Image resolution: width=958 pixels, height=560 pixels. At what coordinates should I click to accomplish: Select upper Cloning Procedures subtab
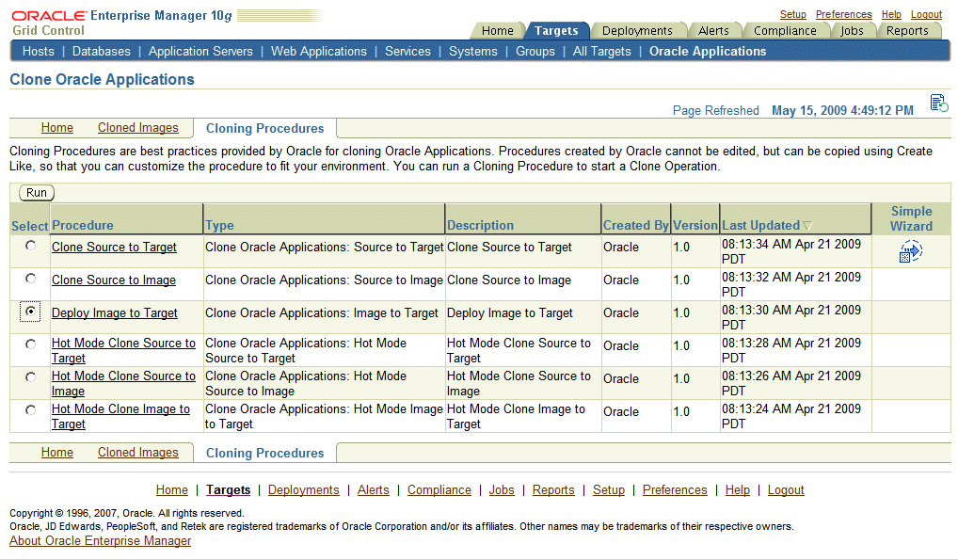pyautogui.click(x=264, y=128)
